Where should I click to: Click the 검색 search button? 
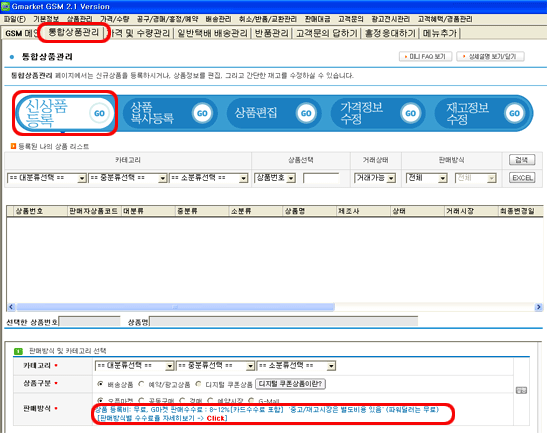[522, 160]
